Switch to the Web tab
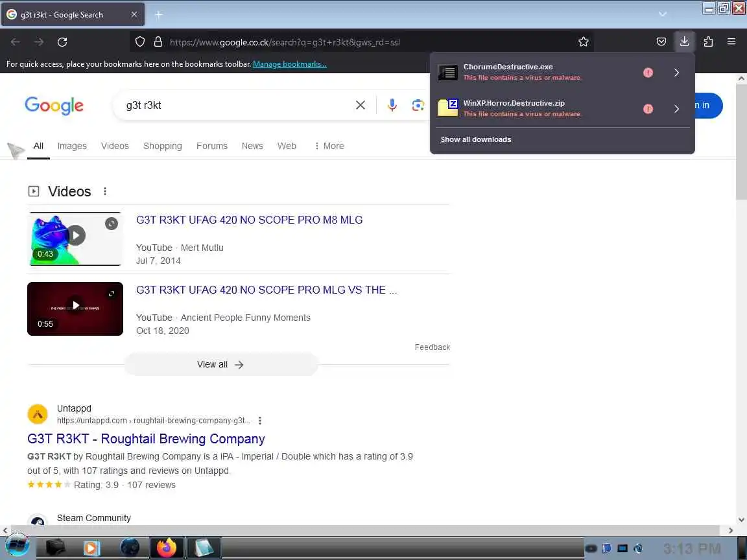The height and width of the screenshot is (560, 747). pos(287,146)
